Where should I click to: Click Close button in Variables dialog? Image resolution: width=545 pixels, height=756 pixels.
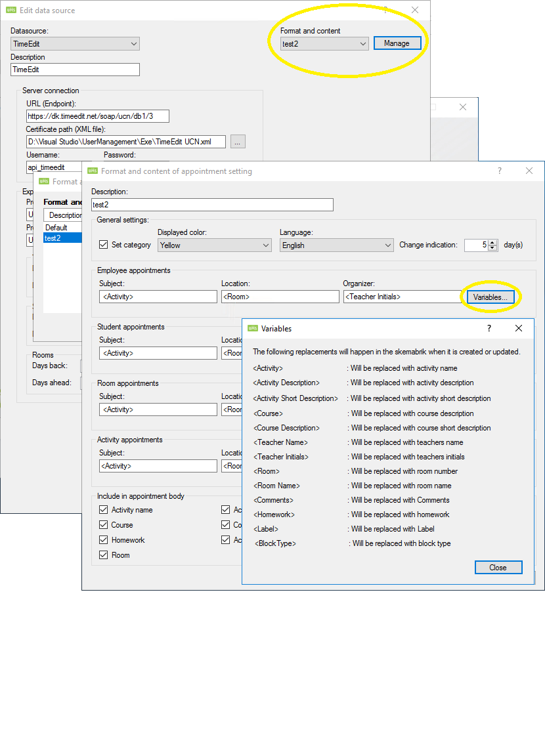tap(498, 568)
